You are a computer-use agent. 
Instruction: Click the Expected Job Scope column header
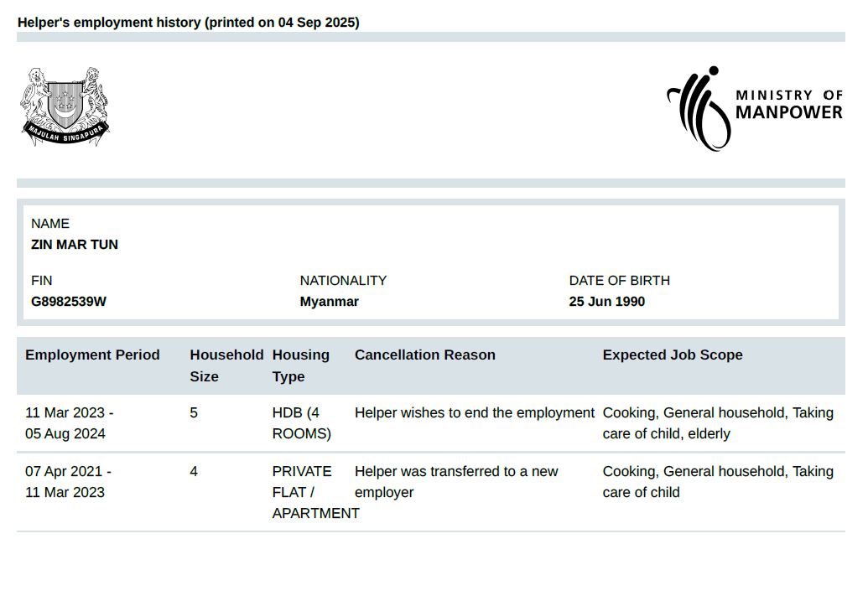tap(672, 355)
